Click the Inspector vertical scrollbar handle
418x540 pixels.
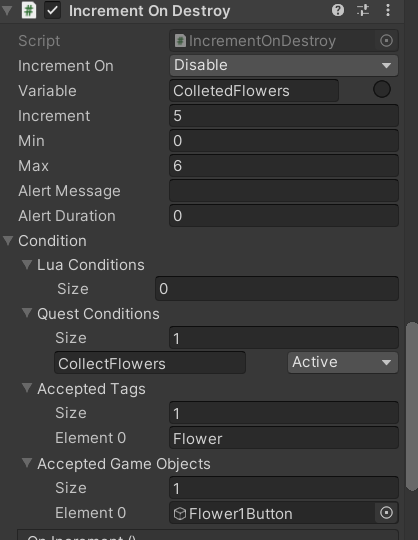coord(412,406)
